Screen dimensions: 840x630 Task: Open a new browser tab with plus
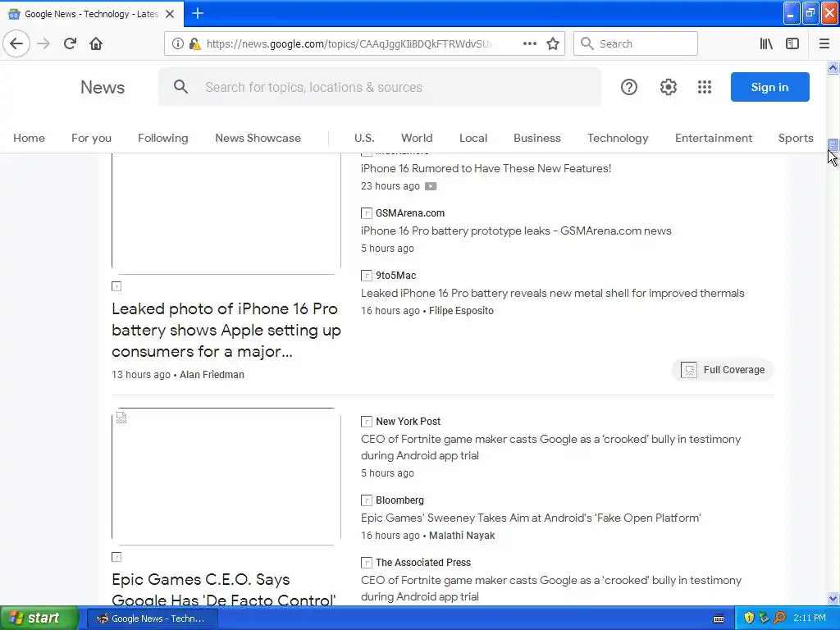pyautogui.click(x=198, y=13)
